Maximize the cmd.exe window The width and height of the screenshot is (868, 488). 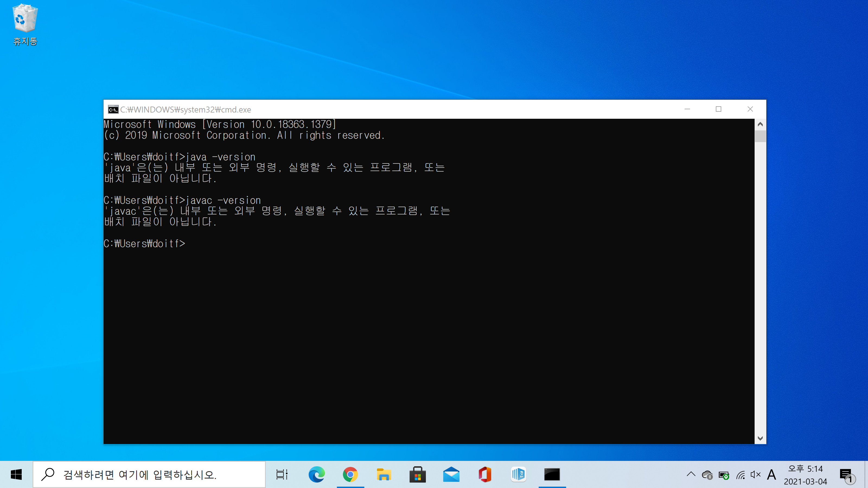pos(718,109)
